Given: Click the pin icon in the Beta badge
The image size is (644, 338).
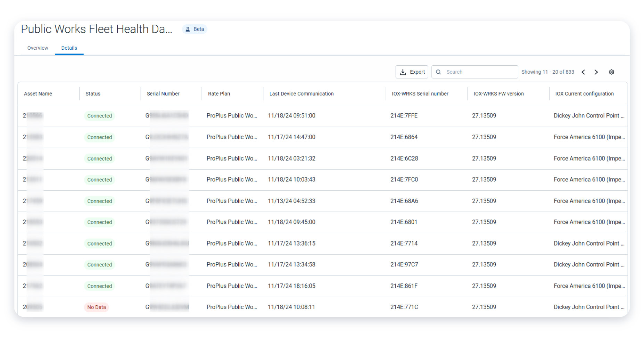Looking at the screenshot, I should (187, 29).
